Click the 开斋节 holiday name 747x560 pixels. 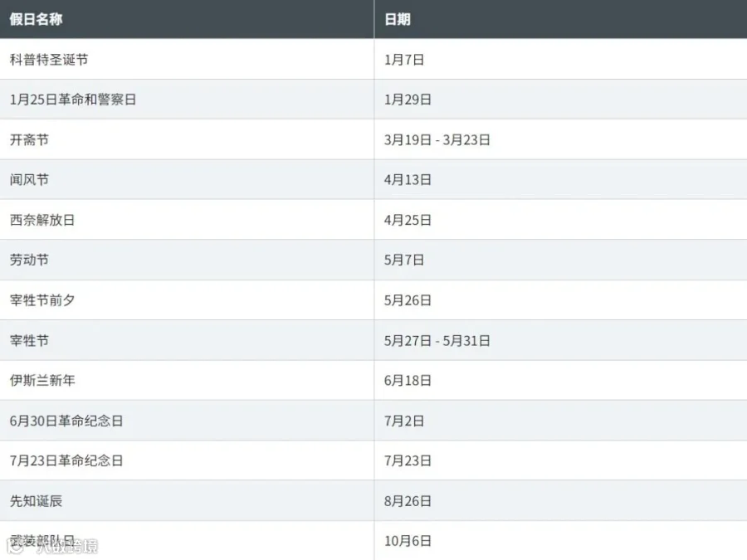tap(29, 140)
